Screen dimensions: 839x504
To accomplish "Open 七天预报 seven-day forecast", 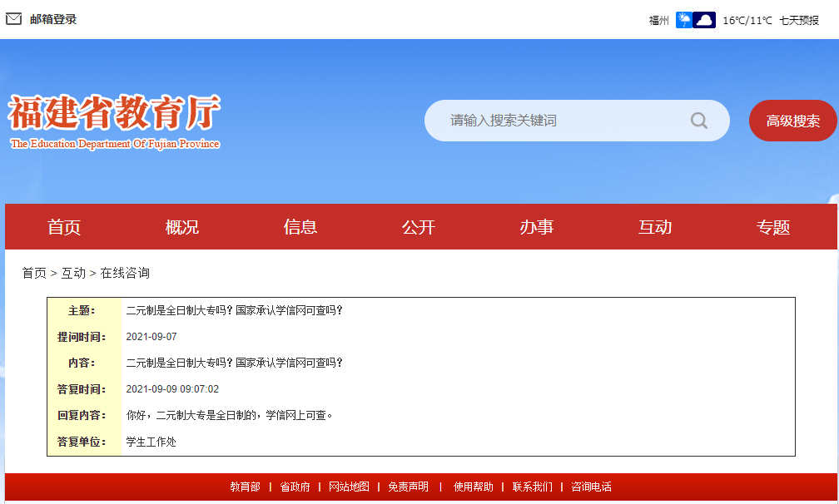I will (x=799, y=20).
